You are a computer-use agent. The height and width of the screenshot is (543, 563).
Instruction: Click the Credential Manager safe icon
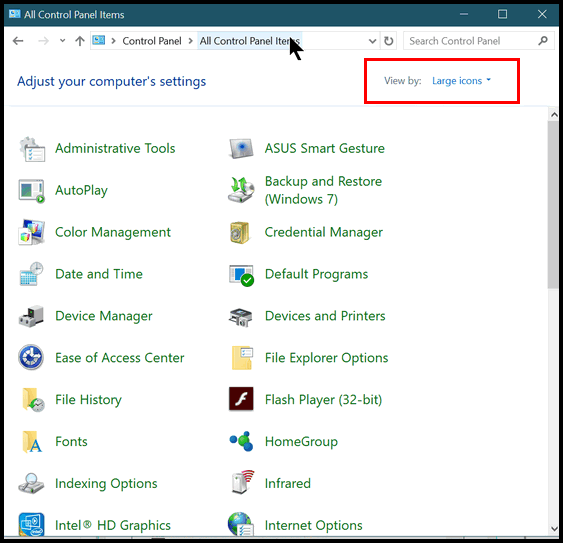[x=240, y=232]
